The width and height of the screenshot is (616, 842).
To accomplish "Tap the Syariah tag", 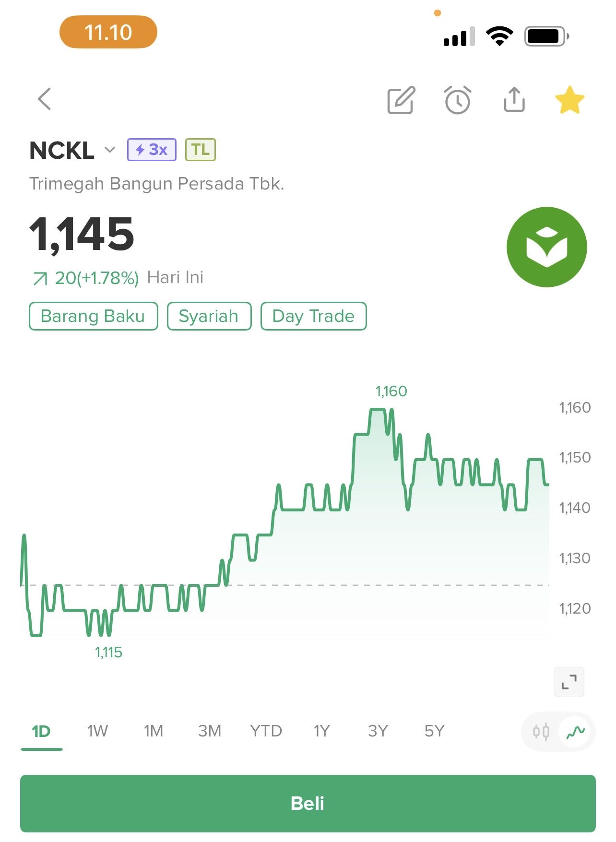I will point(209,316).
